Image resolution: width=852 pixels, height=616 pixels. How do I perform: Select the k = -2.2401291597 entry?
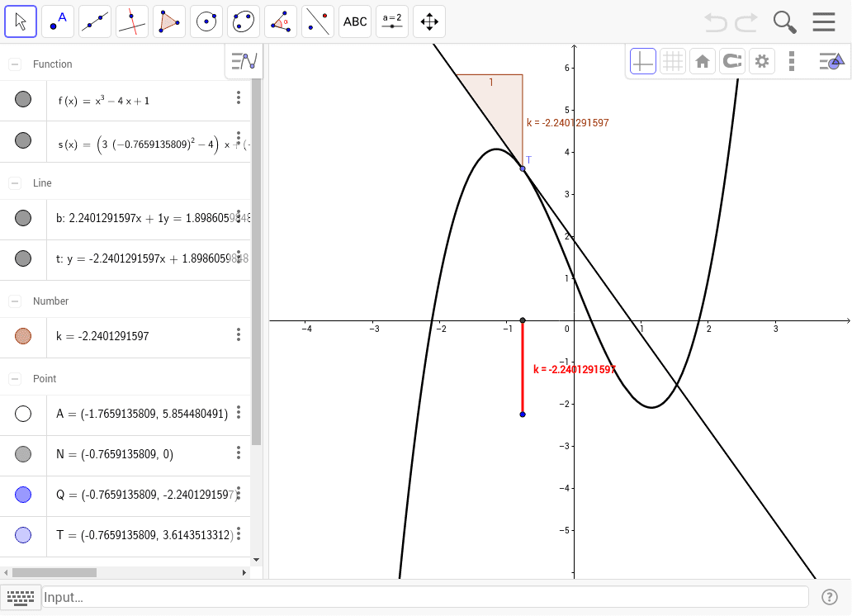click(x=102, y=336)
